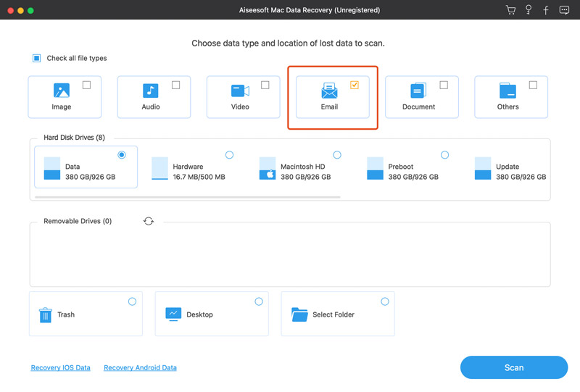Enable the Document checkbox
Screen dimensions: 580x392
point(444,85)
